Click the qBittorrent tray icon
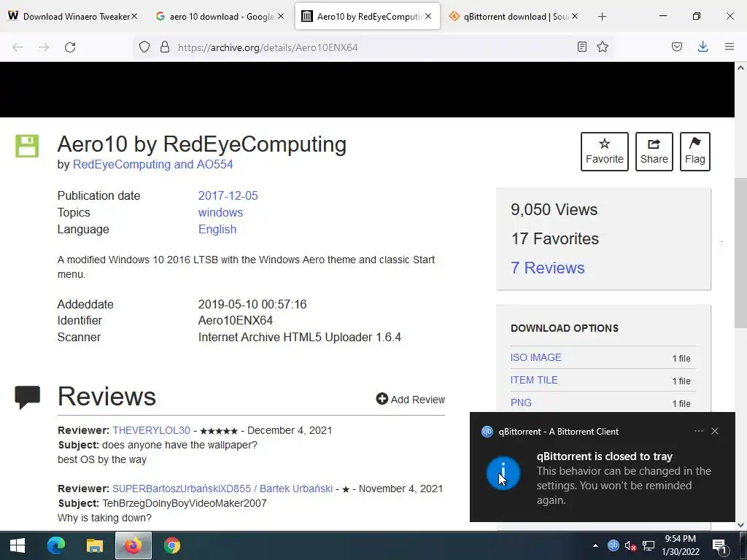Viewport: 747px width, 560px height. [x=613, y=545]
